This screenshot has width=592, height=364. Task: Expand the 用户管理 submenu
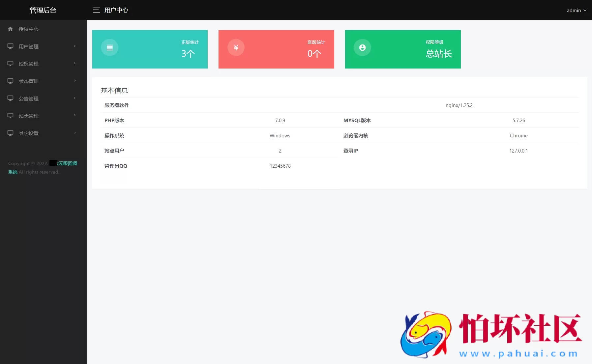tap(40, 46)
